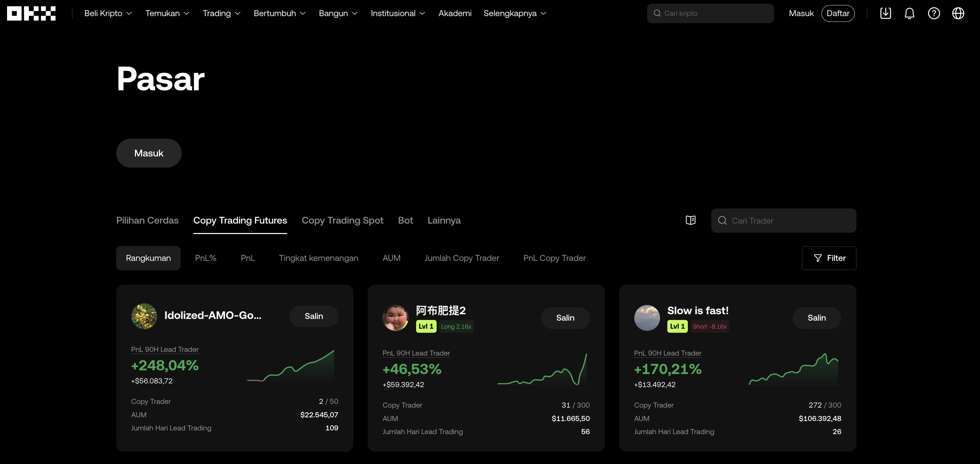Click the Cari Trader search field
Viewport: 980px width, 464px height.
[x=783, y=220]
